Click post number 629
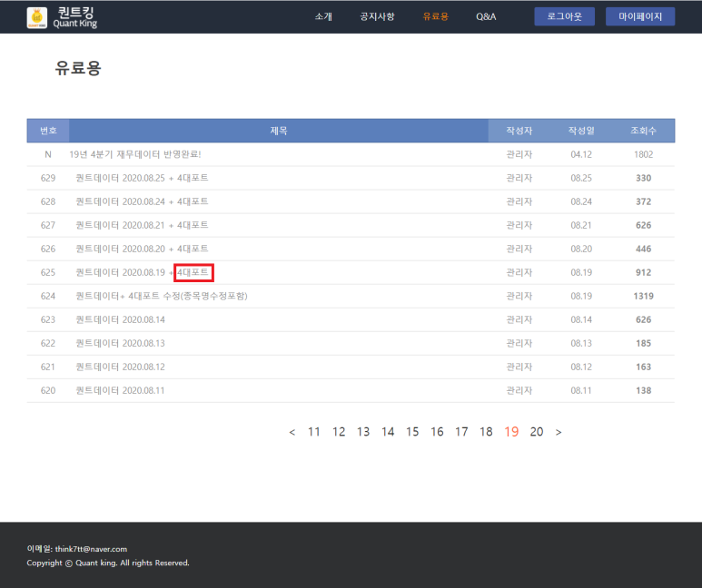702x588 pixels. click(48, 178)
